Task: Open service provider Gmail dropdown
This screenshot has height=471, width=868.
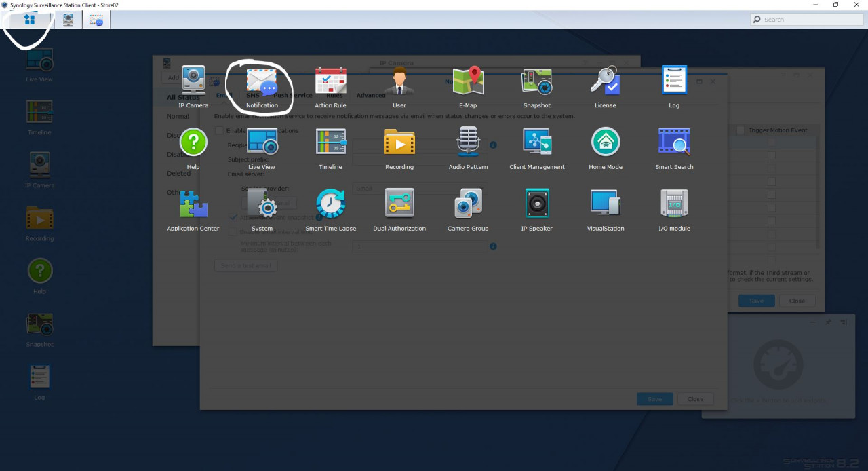Action: point(420,189)
